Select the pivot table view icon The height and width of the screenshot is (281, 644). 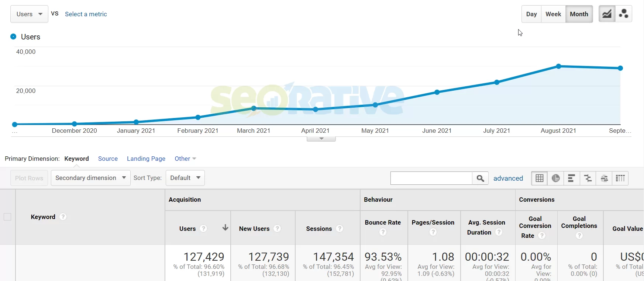tap(620, 178)
